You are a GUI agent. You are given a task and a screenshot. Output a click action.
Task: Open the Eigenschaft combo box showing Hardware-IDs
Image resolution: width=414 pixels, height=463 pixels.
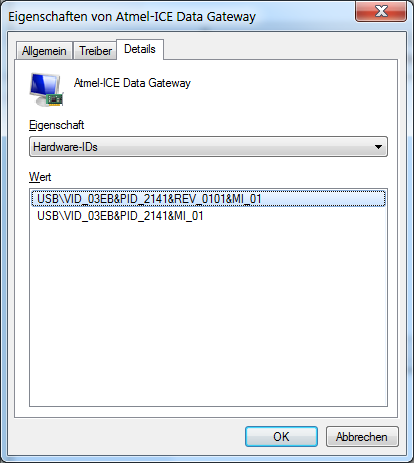point(208,147)
